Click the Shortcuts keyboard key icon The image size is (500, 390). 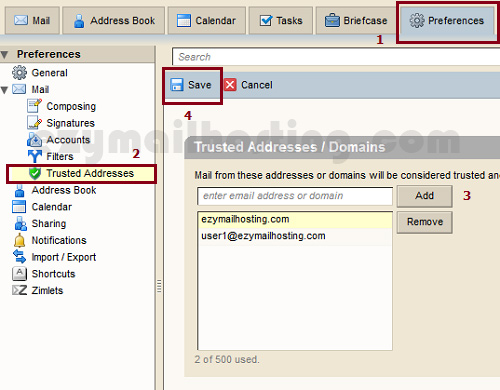click(x=19, y=274)
